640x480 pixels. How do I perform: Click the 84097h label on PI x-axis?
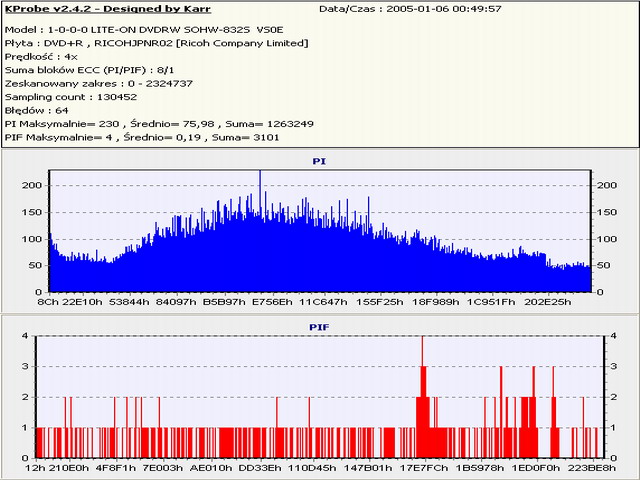tap(176, 302)
